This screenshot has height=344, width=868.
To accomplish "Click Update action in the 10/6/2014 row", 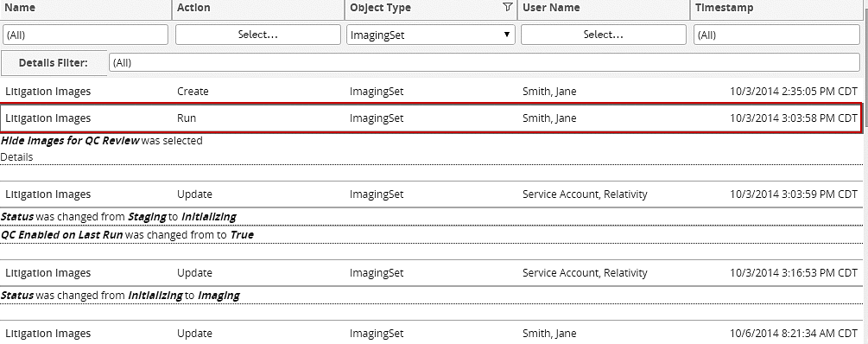I will (194, 334).
